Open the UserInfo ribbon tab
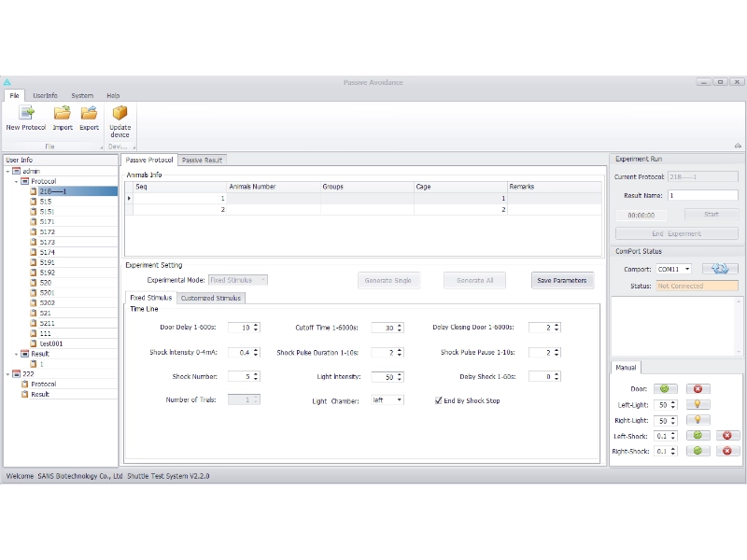The width and height of the screenshot is (747, 560). (45, 95)
